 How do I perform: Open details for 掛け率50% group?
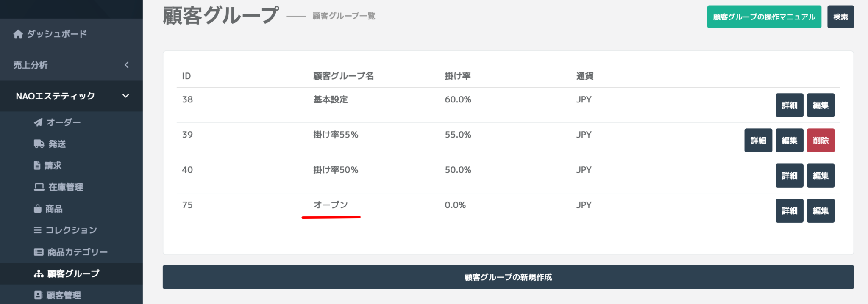point(789,176)
